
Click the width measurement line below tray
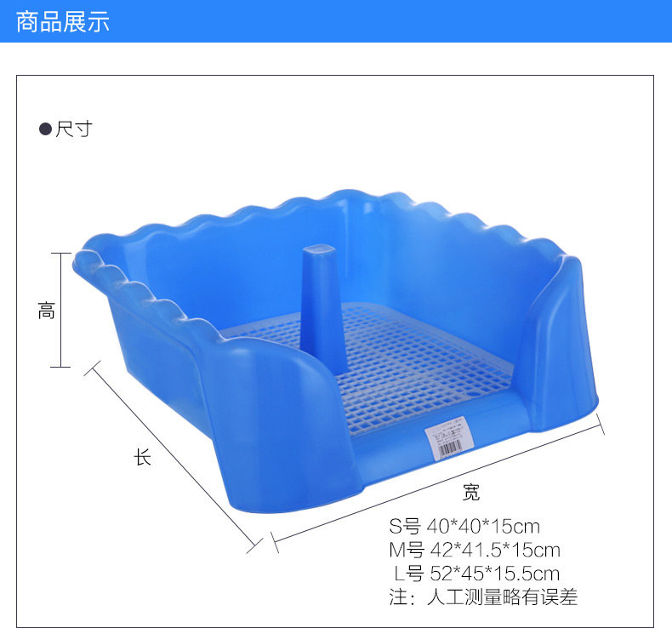(437, 483)
